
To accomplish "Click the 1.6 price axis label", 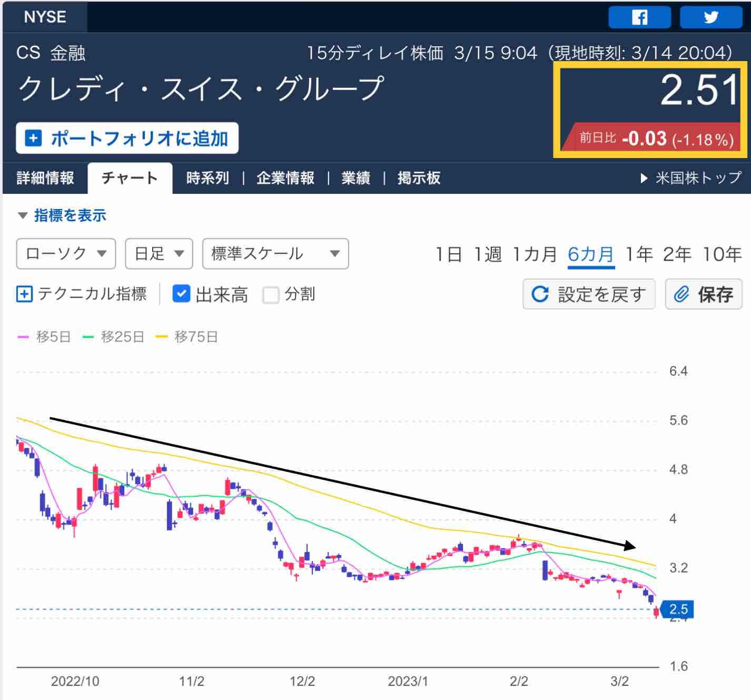I will [678, 666].
